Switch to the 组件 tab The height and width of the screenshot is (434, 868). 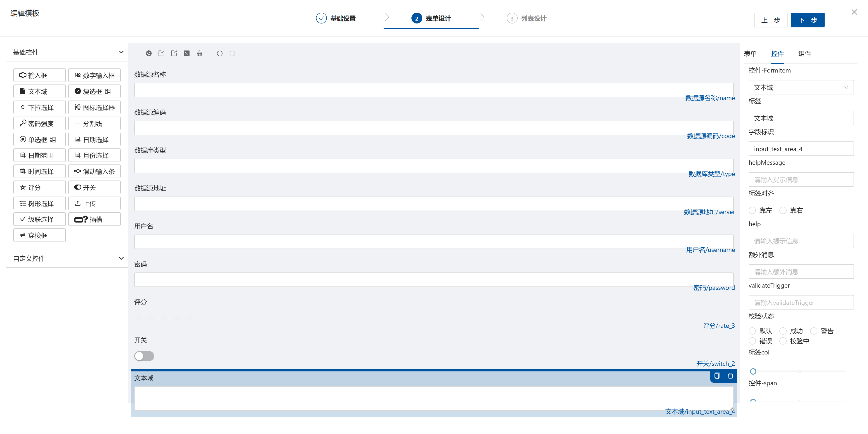point(805,54)
